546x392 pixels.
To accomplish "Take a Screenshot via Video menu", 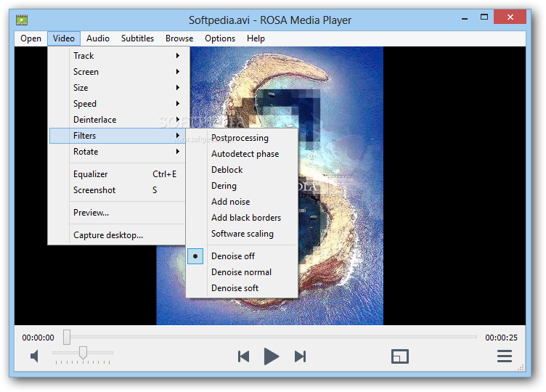I will tap(117, 190).
